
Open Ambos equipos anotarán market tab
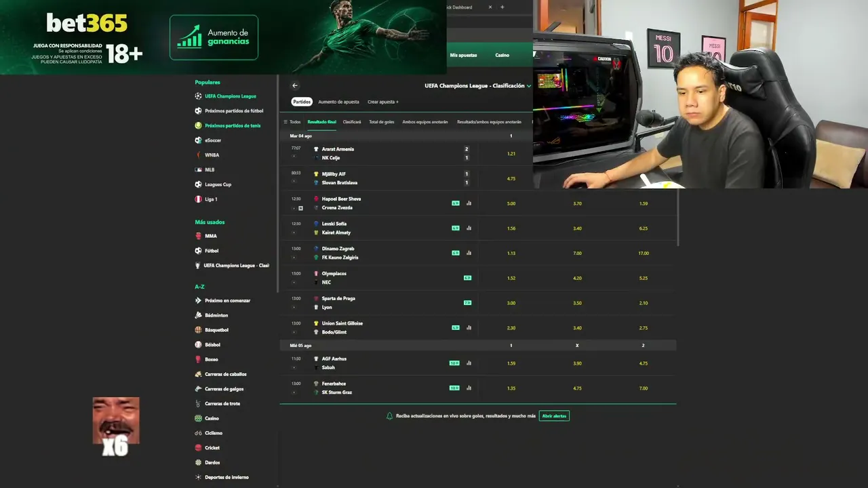[x=425, y=122]
